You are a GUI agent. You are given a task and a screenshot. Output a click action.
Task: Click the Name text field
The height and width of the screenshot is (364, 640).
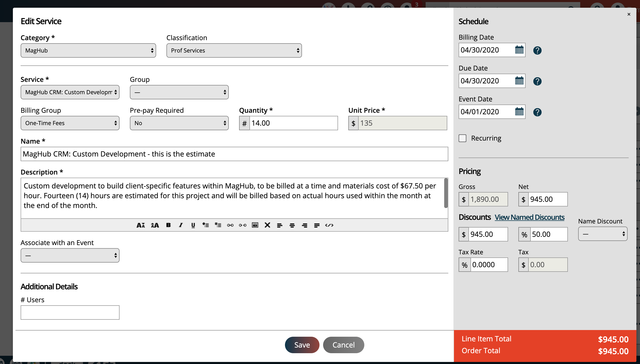point(234,154)
